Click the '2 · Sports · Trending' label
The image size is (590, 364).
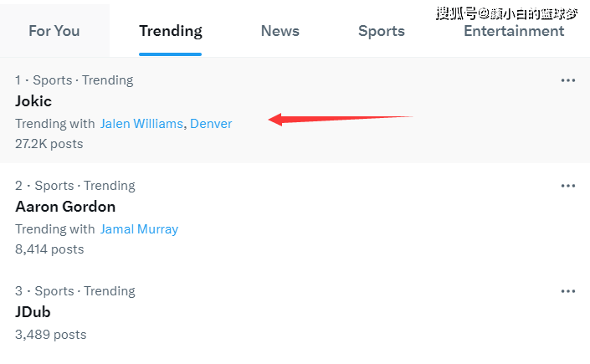coord(74,186)
